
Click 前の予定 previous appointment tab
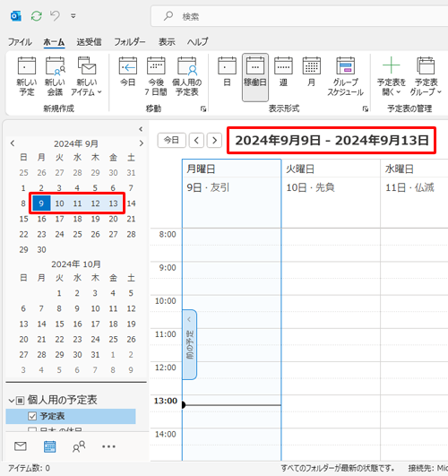pos(189,344)
